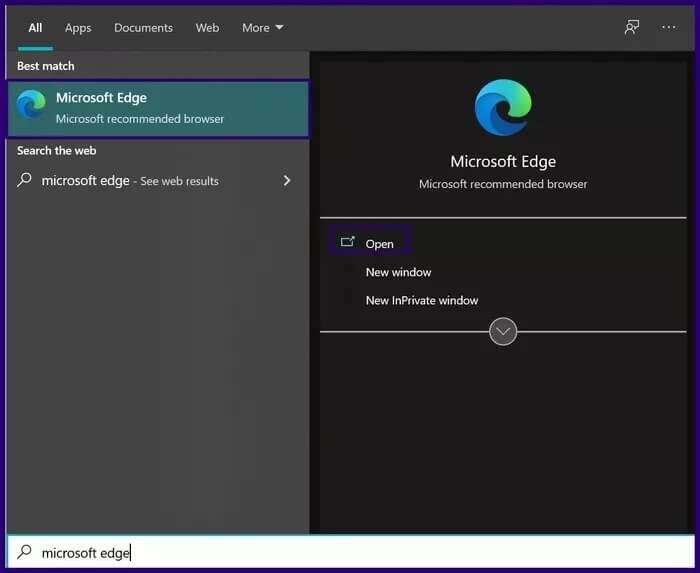Choose New window option

398,272
